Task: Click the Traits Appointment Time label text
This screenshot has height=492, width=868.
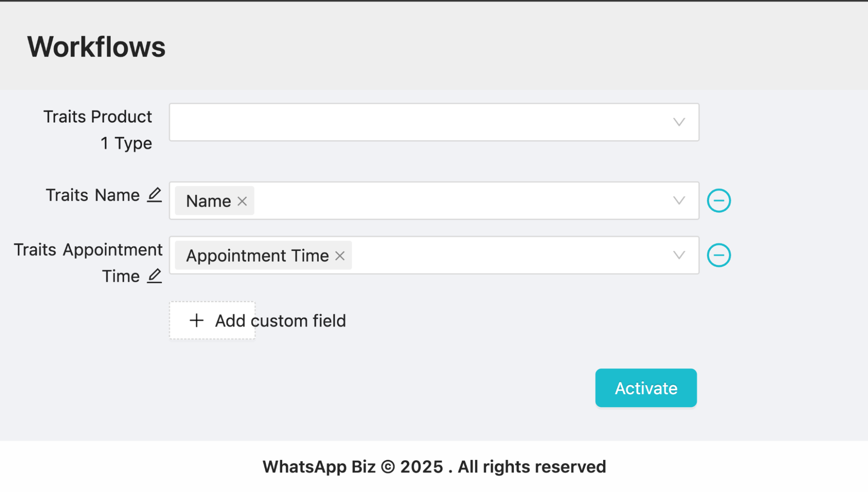Action: [88, 250]
